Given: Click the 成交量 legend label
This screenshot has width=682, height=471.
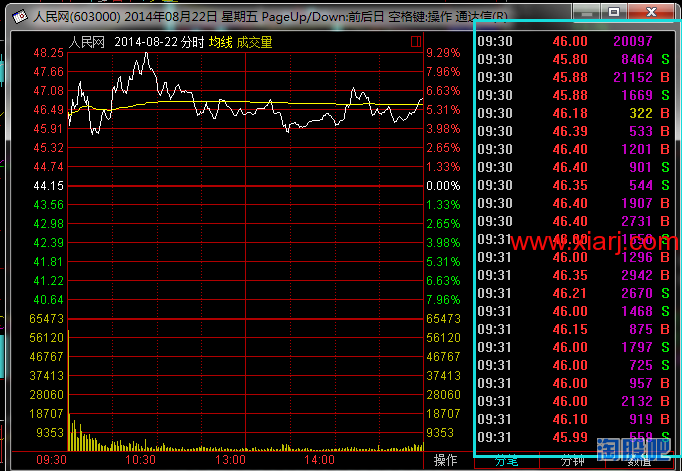Looking at the screenshot, I should (254, 42).
